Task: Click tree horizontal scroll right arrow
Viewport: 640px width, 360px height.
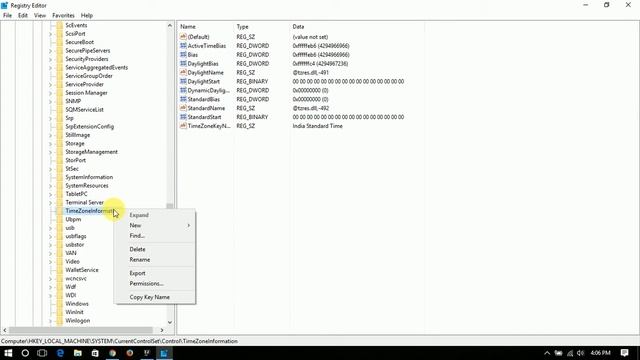Action: point(162,330)
